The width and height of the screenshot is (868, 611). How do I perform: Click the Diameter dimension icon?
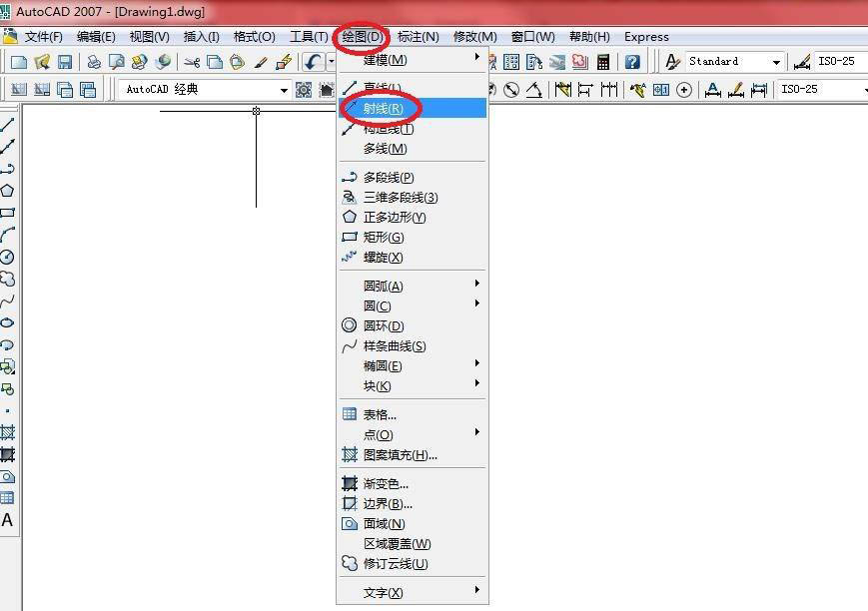511,90
